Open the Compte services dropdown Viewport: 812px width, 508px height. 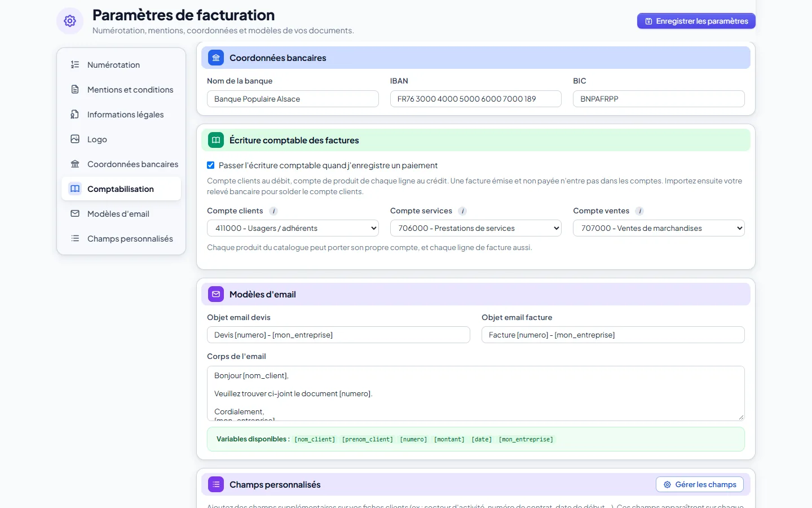(476, 228)
